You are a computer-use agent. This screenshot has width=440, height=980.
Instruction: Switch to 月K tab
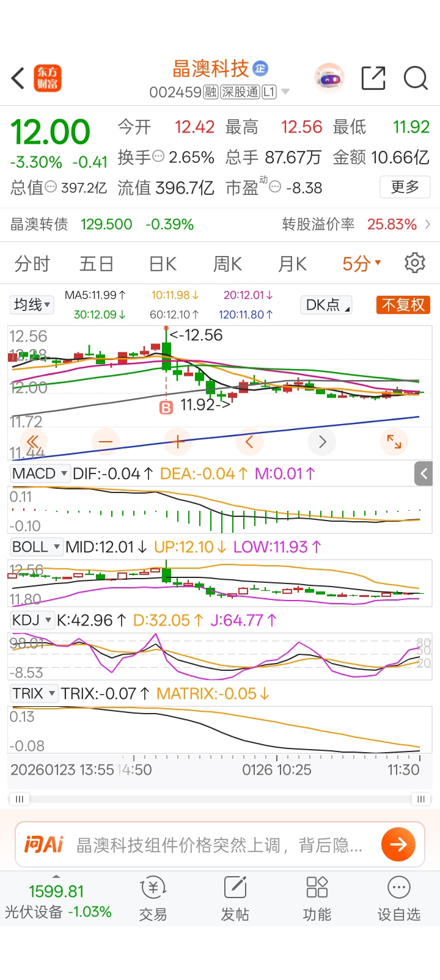click(292, 264)
